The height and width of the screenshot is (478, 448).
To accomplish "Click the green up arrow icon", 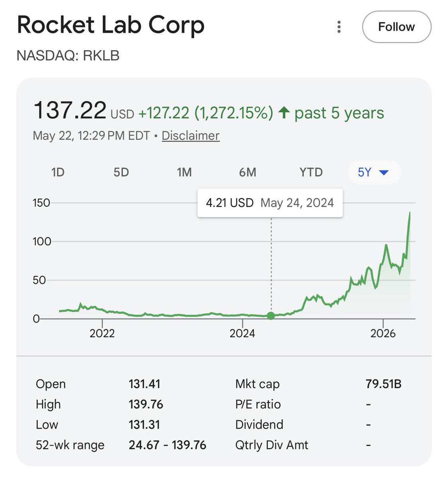I will point(283,113).
